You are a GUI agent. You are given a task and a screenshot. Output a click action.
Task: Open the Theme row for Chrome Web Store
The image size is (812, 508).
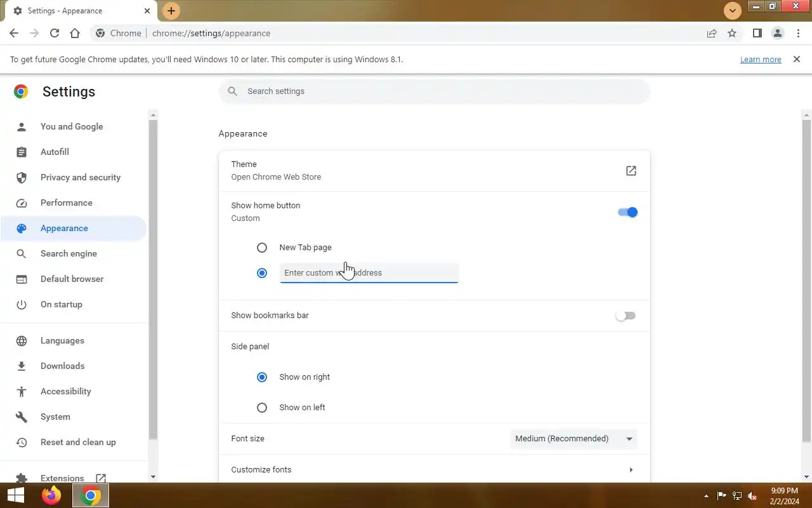click(434, 171)
